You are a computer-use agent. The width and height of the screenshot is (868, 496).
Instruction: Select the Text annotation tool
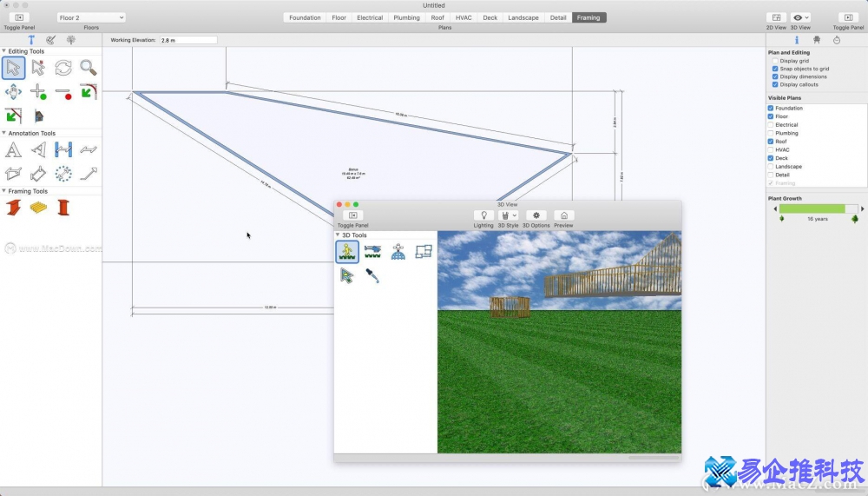click(x=13, y=149)
